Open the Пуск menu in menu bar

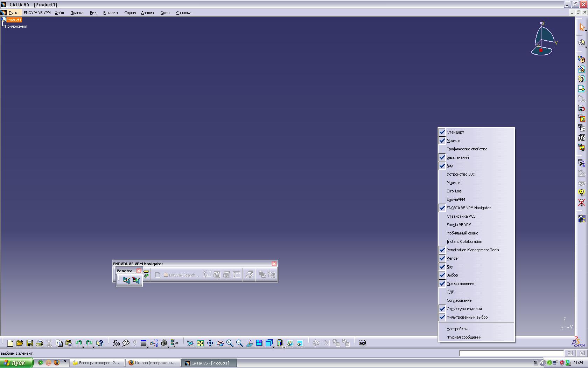pos(13,13)
